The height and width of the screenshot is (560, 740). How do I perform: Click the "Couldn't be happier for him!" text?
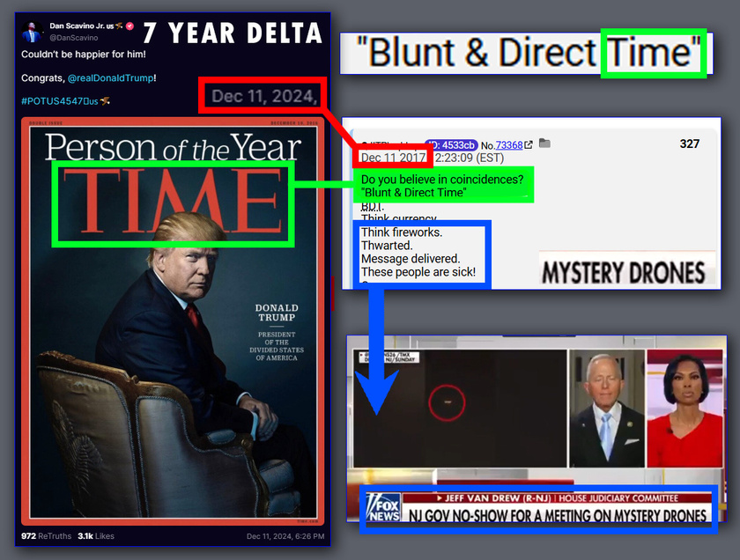(84, 55)
